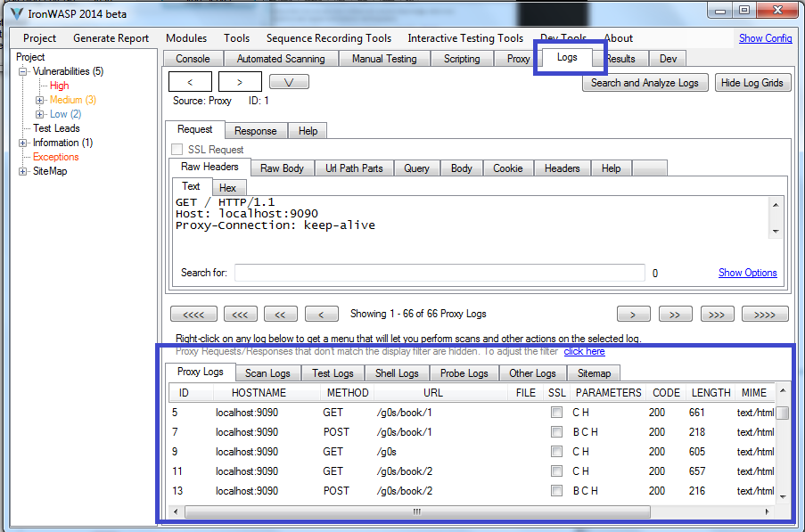Click the "V" collapse button near Source

289,82
